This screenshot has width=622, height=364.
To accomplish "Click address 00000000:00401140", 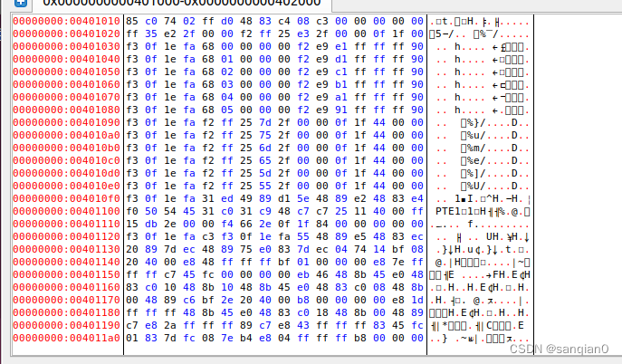I will (x=66, y=262).
